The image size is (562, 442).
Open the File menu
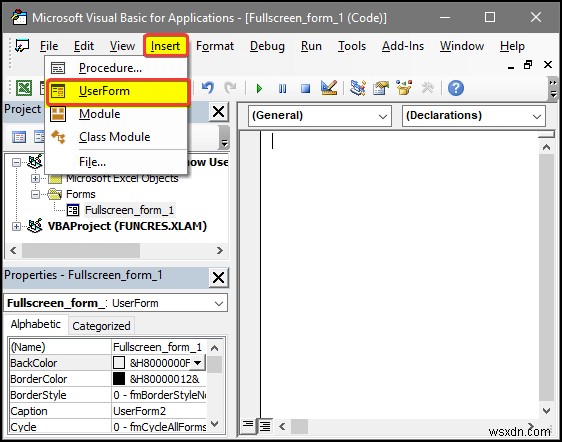[x=49, y=46]
